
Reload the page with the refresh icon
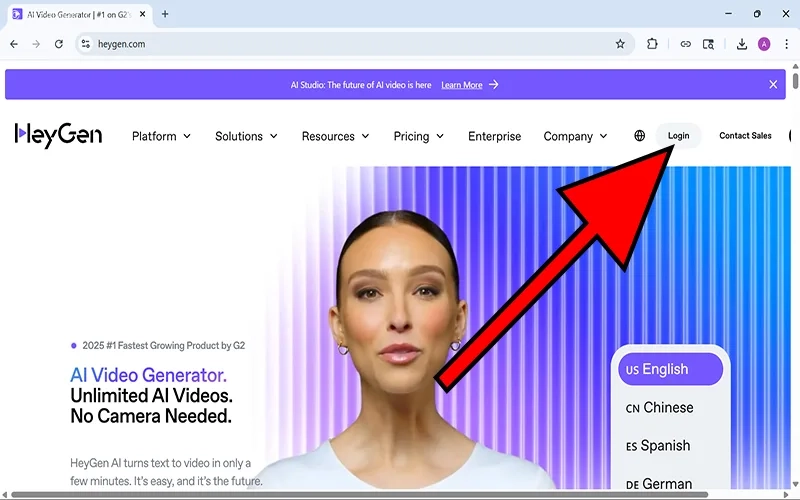pos(59,44)
